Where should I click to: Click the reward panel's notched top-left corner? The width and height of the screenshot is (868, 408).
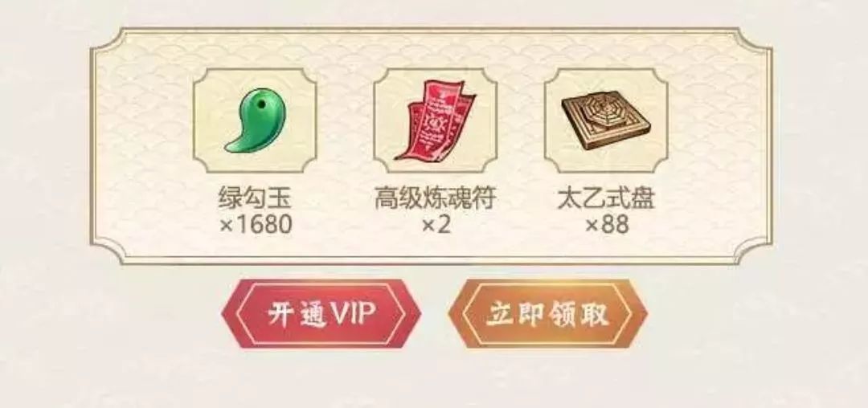click(x=109, y=44)
